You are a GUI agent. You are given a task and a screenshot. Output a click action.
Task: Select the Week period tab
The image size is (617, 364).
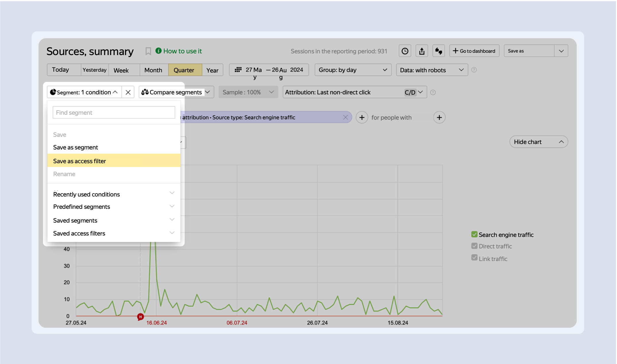pyautogui.click(x=124, y=70)
